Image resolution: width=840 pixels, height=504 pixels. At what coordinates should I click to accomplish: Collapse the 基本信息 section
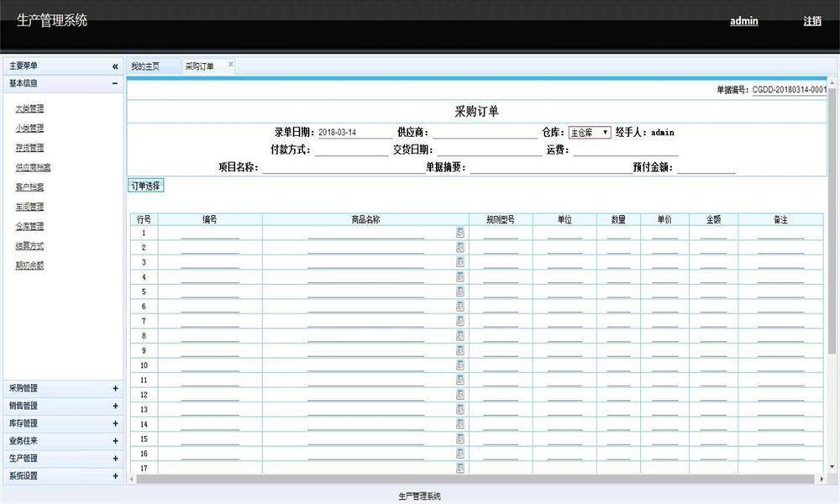[114, 83]
